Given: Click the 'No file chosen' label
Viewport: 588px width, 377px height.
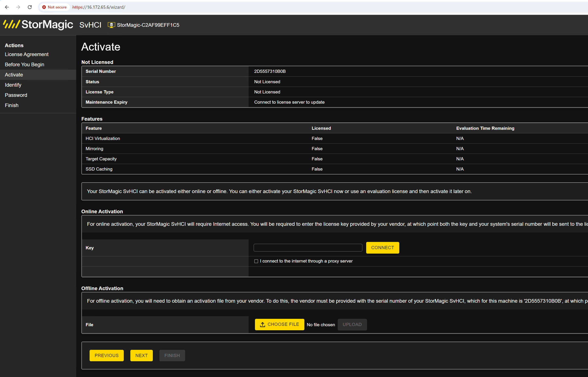Looking at the screenshot, I should coord(321,325).
